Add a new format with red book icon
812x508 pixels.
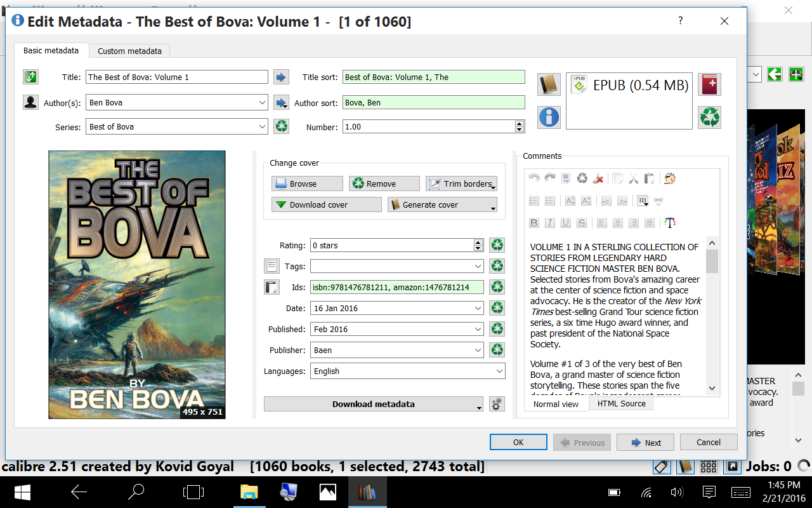point(709,84)
